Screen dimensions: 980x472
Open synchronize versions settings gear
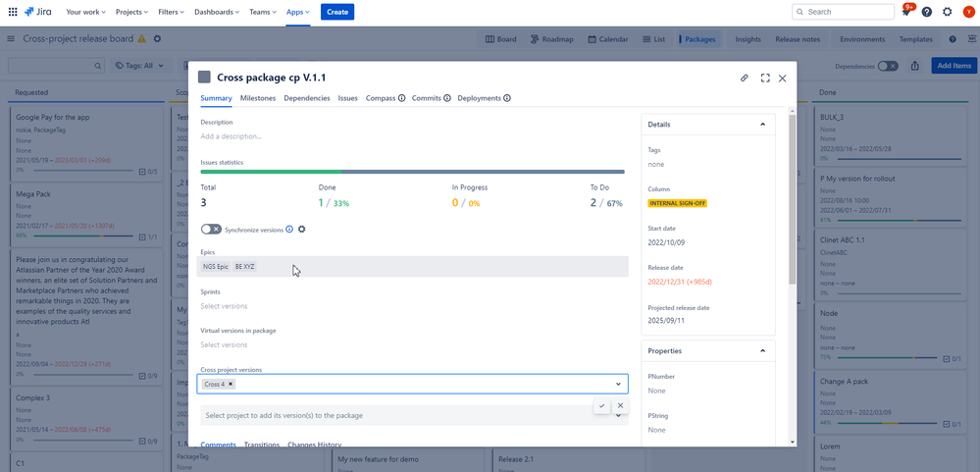[301, 230]
